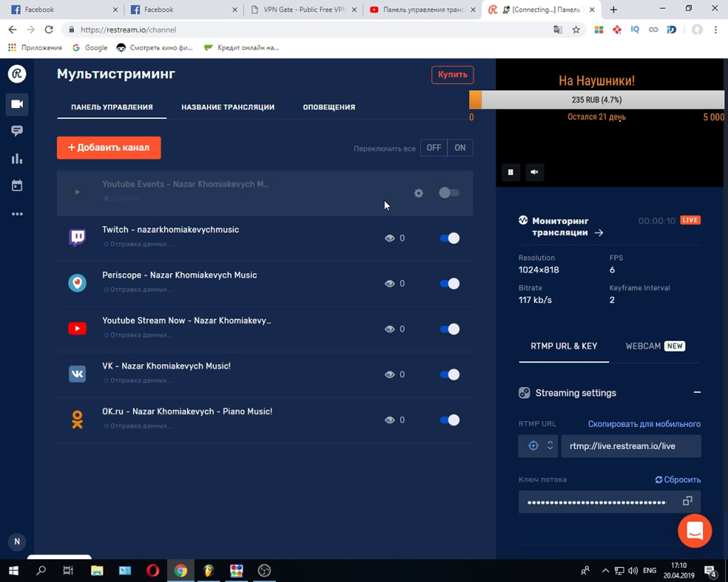Screen dimensions: 728x582
Task: Click Скопировать для мобильного link
Action: tap(644, 424)
